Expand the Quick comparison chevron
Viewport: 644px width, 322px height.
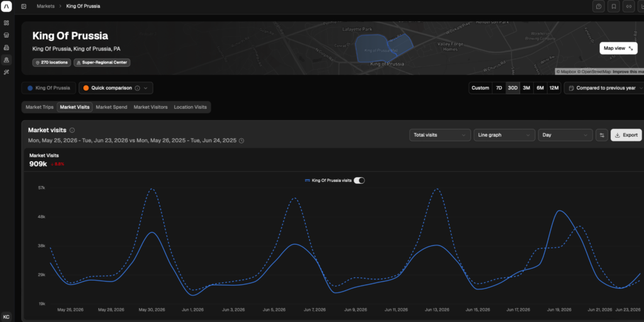click(x=145, y=88)
